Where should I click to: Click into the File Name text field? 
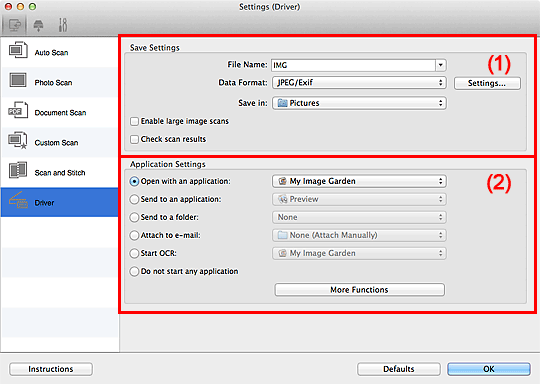click(x=353, y=65)
